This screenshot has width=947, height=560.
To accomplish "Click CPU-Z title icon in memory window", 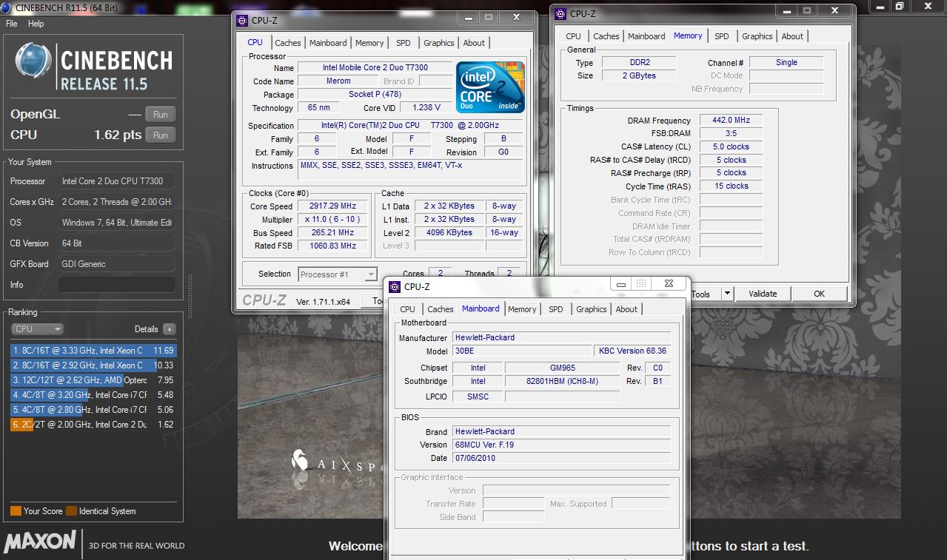I will point(560,13).
